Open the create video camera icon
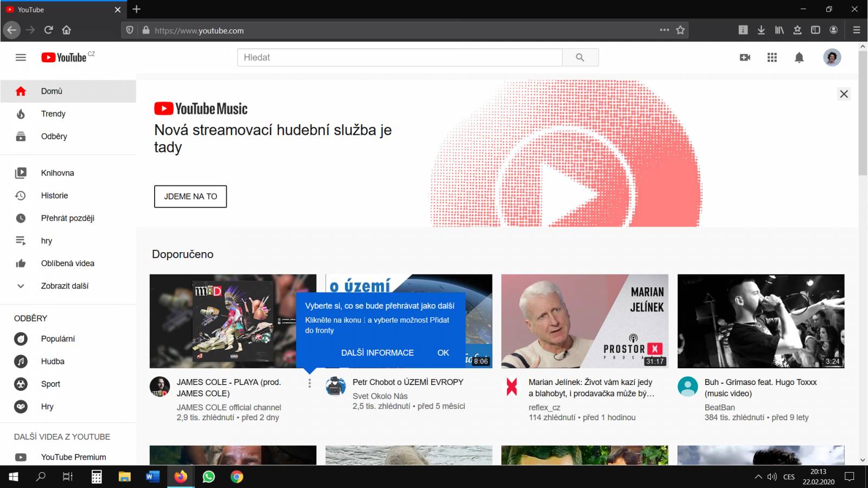868x488 pixels. pyautogui.click(x=745, y=57)
